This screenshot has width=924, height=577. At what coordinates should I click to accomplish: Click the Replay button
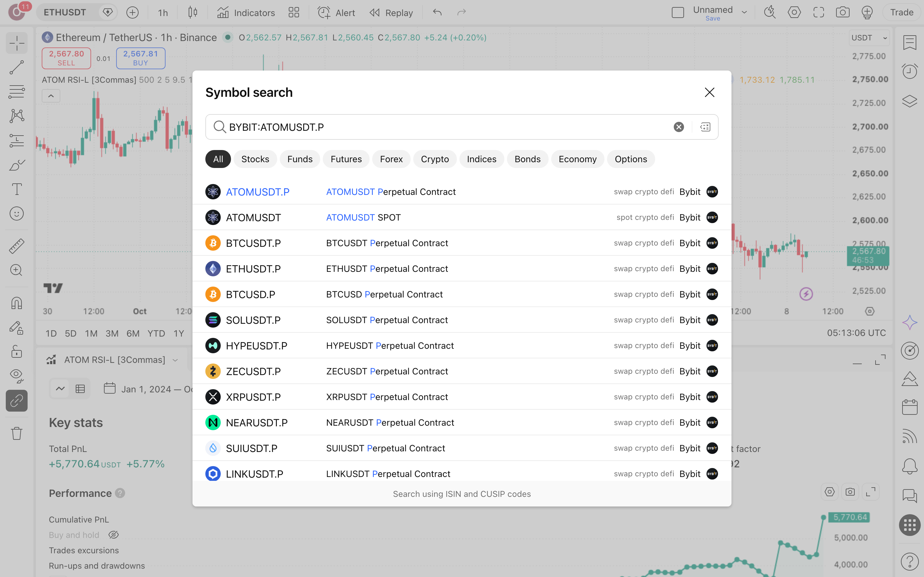coord(391,13)
